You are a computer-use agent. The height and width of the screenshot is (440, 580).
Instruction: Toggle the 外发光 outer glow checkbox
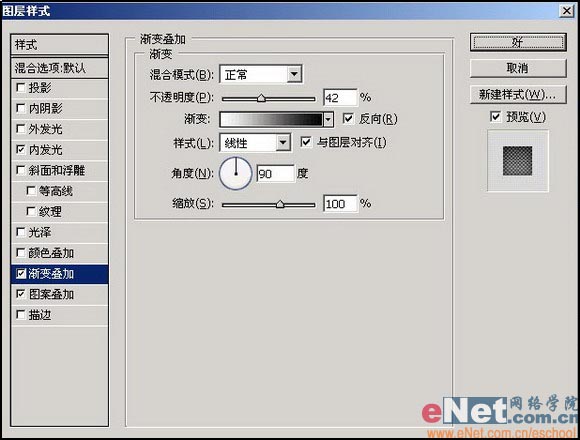click(21, 129)
